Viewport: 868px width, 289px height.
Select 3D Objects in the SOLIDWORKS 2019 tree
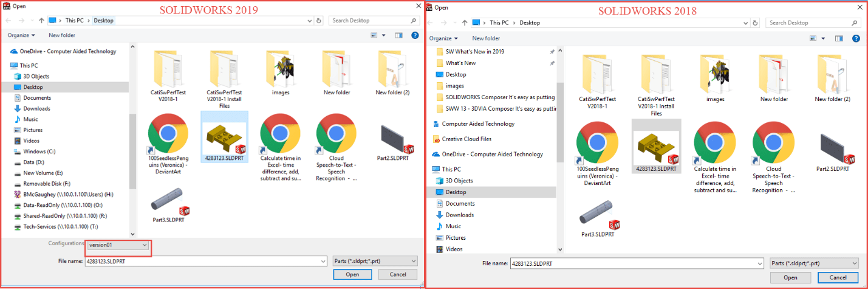click(x=36, y=76)
